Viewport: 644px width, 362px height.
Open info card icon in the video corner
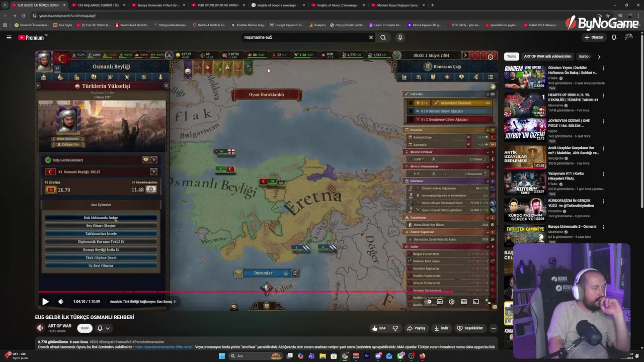tap(491, 57)
